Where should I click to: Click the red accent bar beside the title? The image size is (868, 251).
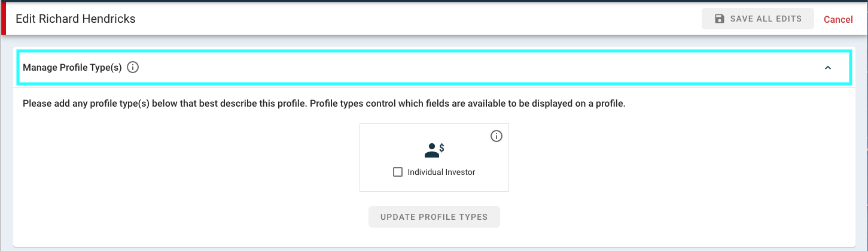pyautogui.click(x=2, y=19)
